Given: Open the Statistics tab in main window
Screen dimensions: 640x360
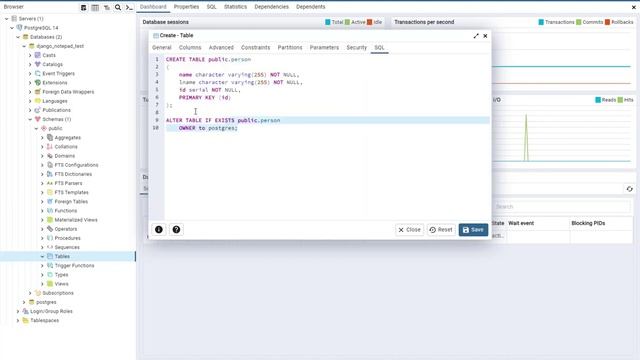Looking at the screenshot, I should [236, 7].
